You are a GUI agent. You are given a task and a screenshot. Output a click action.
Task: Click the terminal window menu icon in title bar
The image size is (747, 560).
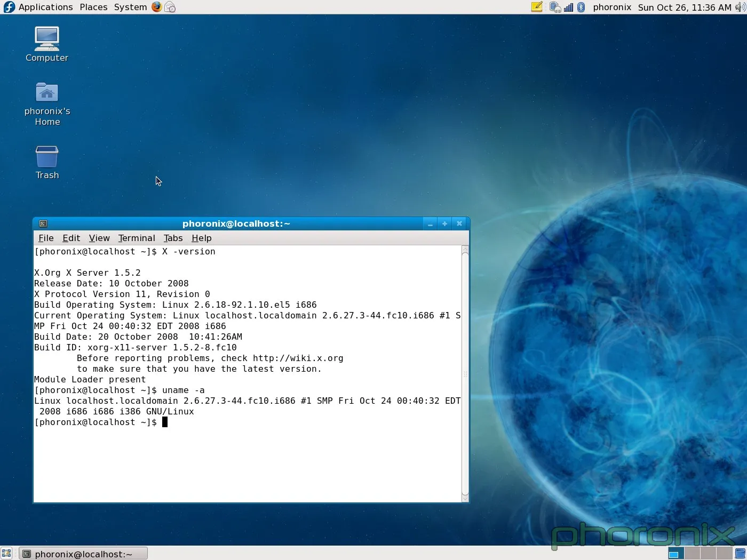[43, 223]
